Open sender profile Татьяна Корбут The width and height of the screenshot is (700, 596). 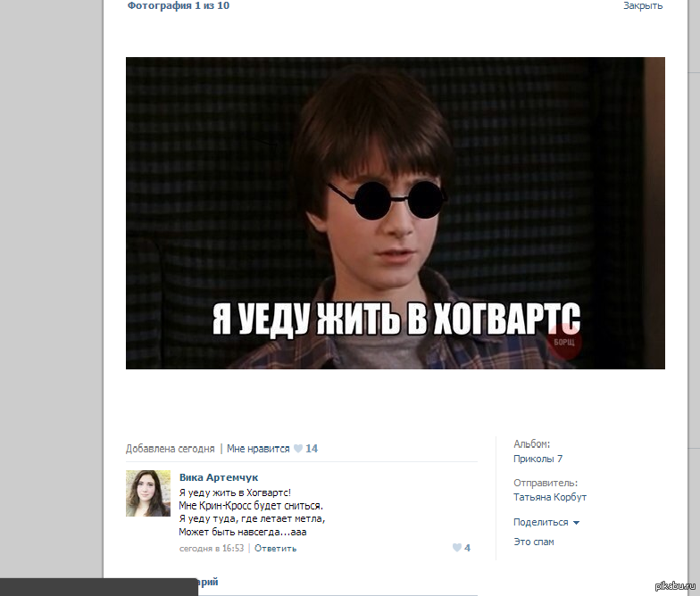(550, 497)
